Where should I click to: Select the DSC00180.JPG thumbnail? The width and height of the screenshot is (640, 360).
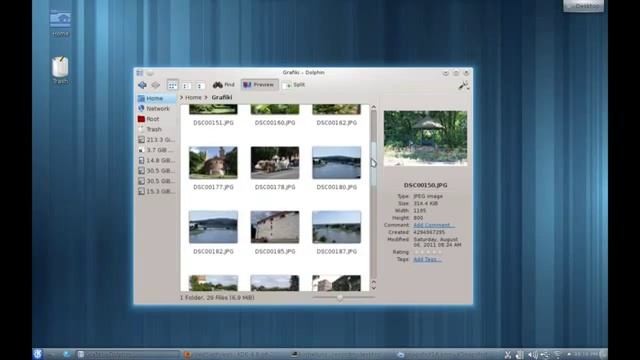click(x=336, y=162)
